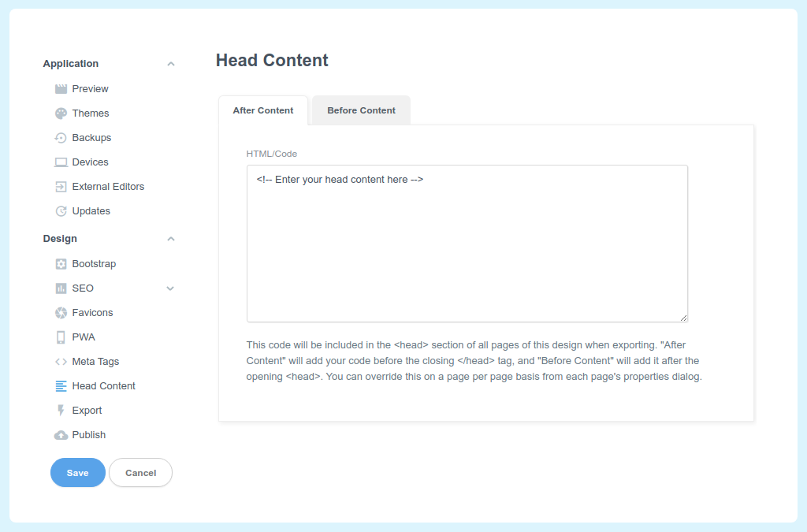
Task: Select the Export icon
Action: tap(61, 410)
